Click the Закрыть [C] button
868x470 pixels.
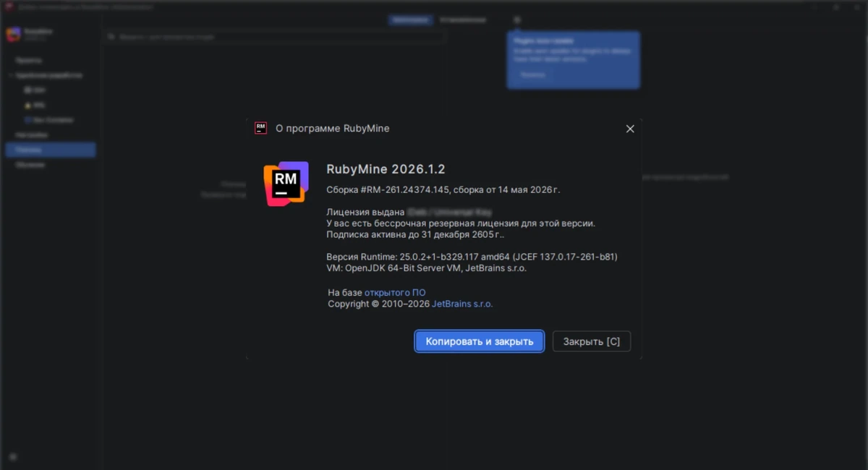point(592,341)
